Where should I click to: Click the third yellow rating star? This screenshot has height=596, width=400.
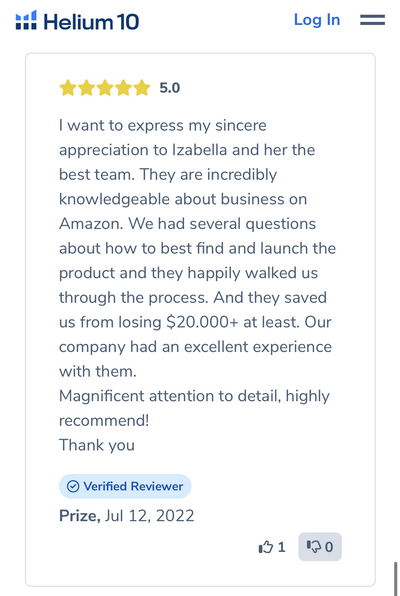(105, 88)
